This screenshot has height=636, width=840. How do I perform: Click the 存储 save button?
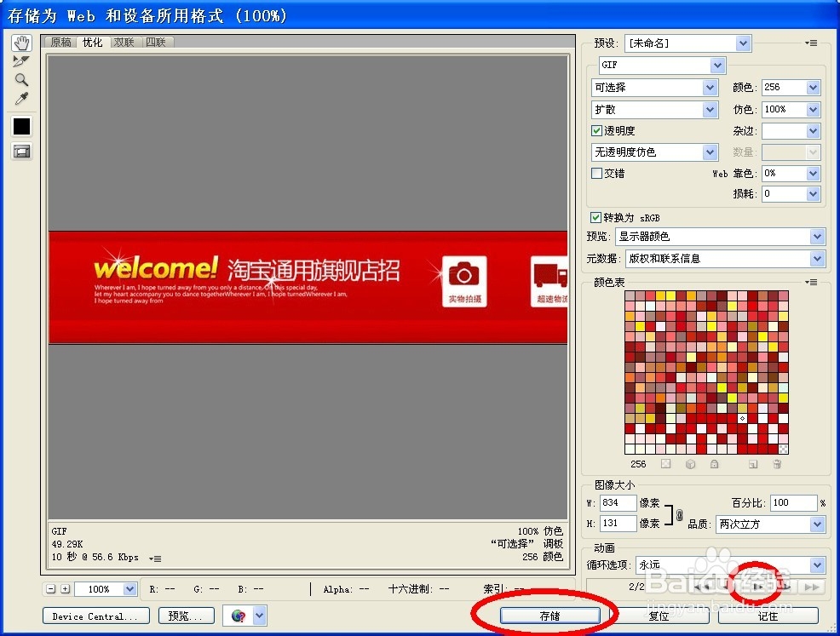[550, 616]
